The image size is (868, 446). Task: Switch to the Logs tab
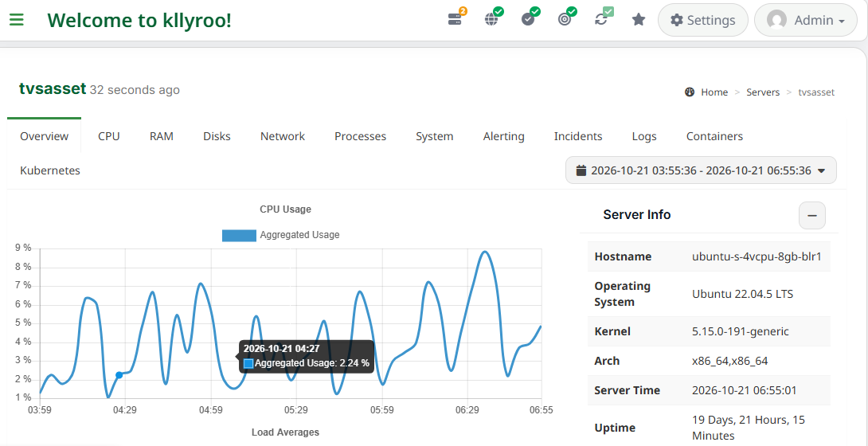tap(644, 136)
